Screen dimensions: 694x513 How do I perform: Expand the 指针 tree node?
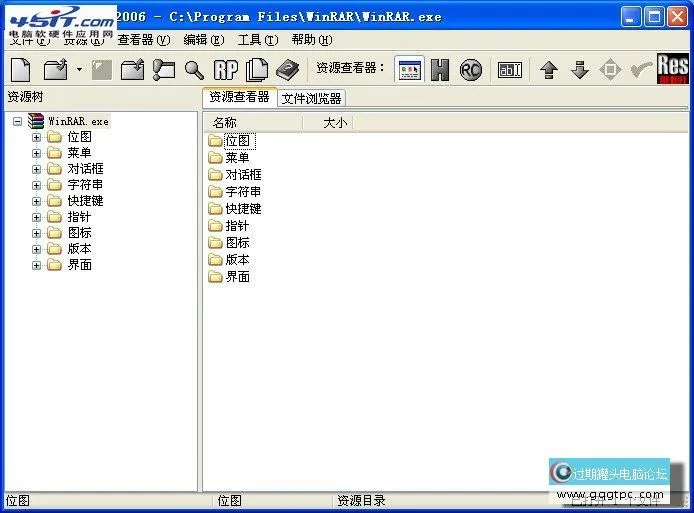pos(36,217)
